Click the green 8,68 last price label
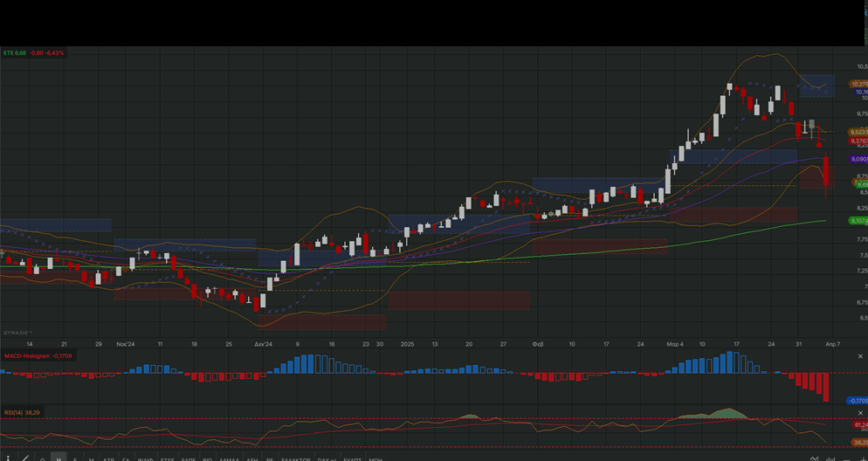This screenshot has width=868, height=461. (862, 185)
